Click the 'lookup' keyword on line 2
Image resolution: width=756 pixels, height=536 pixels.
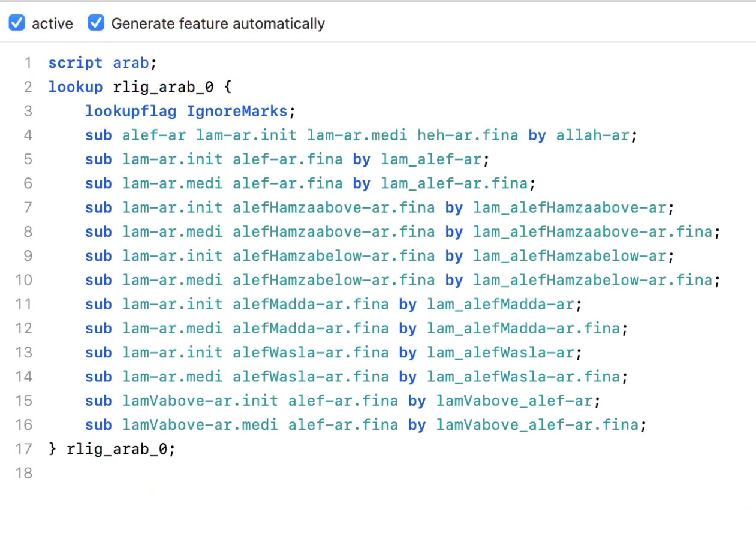(x=76, y=87)
